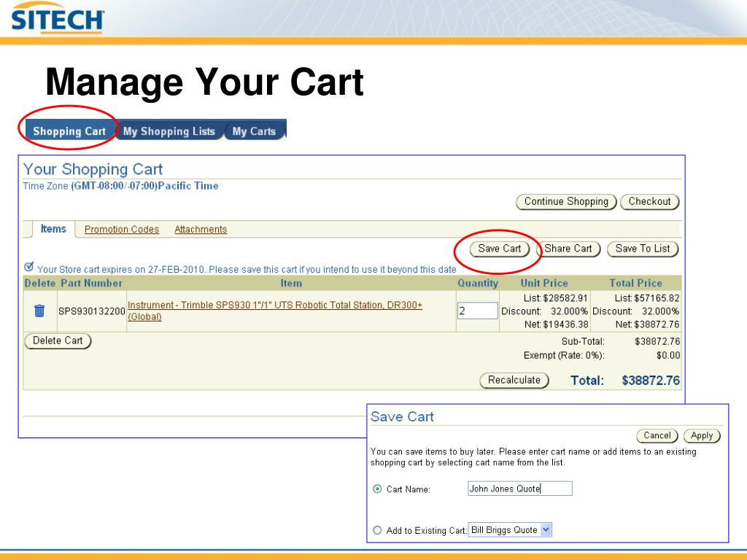
Task: Select the Items subtab
Action: 53,229
